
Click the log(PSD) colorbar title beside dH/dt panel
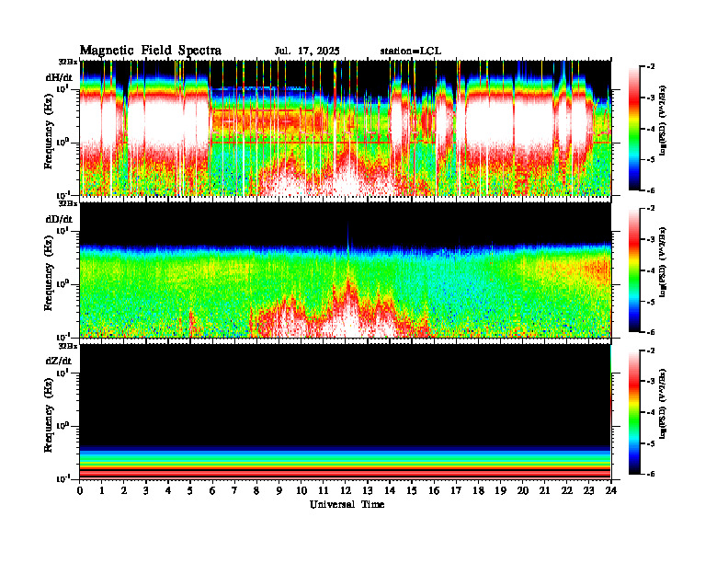[x=663, y=121]
